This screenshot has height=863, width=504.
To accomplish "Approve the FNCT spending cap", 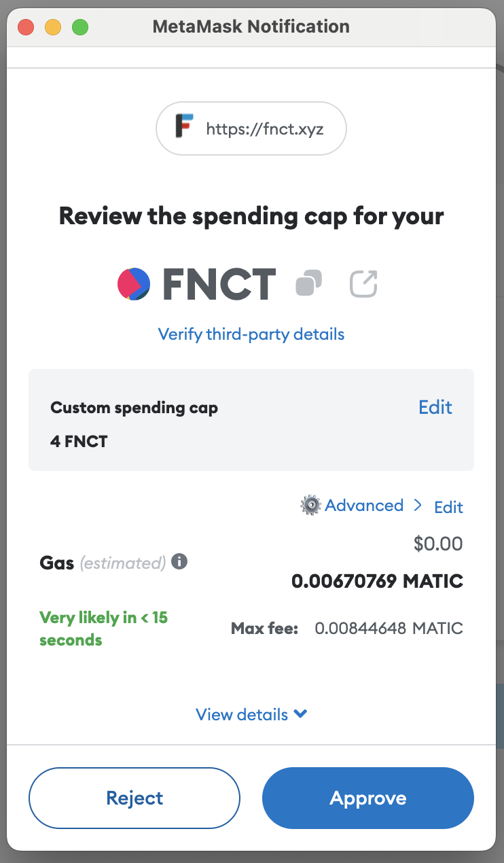I will (x=368, y=798).
